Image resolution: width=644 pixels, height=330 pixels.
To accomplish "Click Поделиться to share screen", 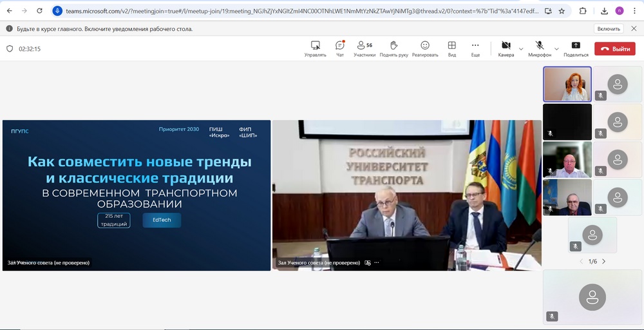I will [x=576, y=48].
